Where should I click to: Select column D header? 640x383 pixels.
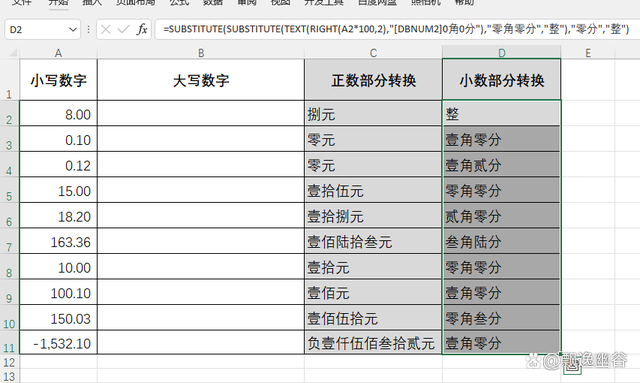(502, 53)
